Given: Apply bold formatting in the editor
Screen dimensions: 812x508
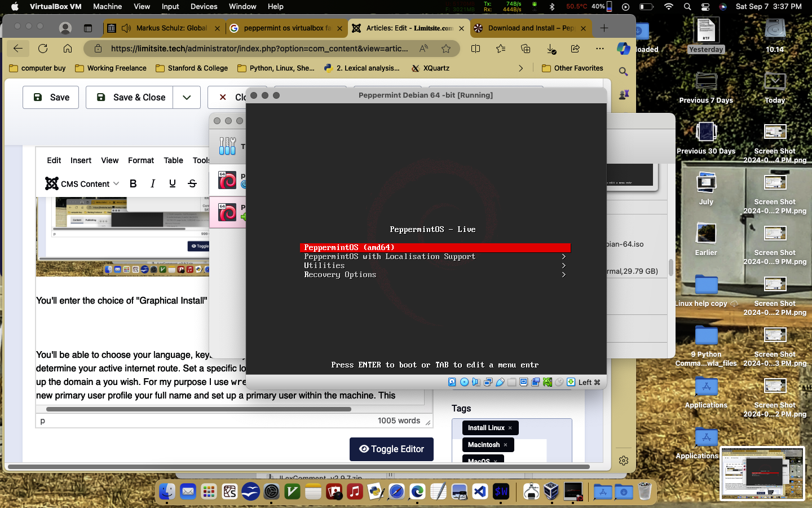Looking at the screenshot, I should coord(133,183).
